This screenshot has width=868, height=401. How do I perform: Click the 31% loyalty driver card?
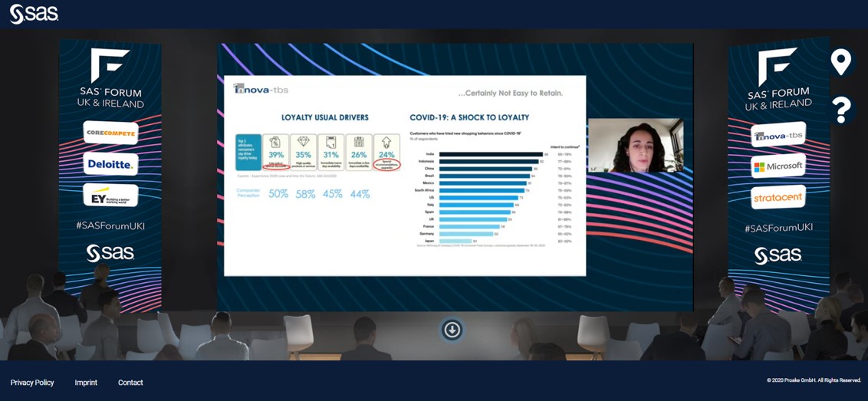click(331, 152)
